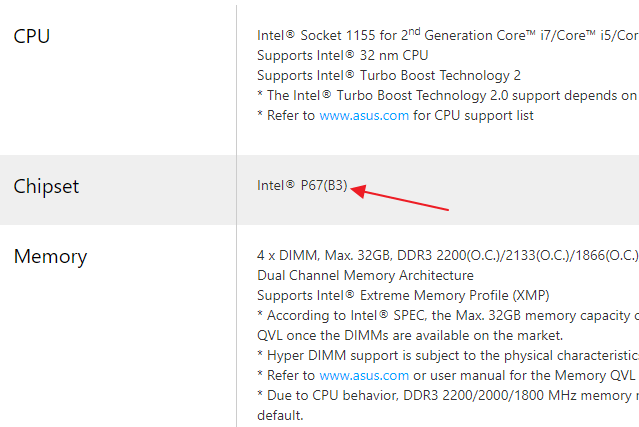Click the 'or user manual for the Memory QVL' text
This screenshot has height=427, width=639.
point(525,375)
